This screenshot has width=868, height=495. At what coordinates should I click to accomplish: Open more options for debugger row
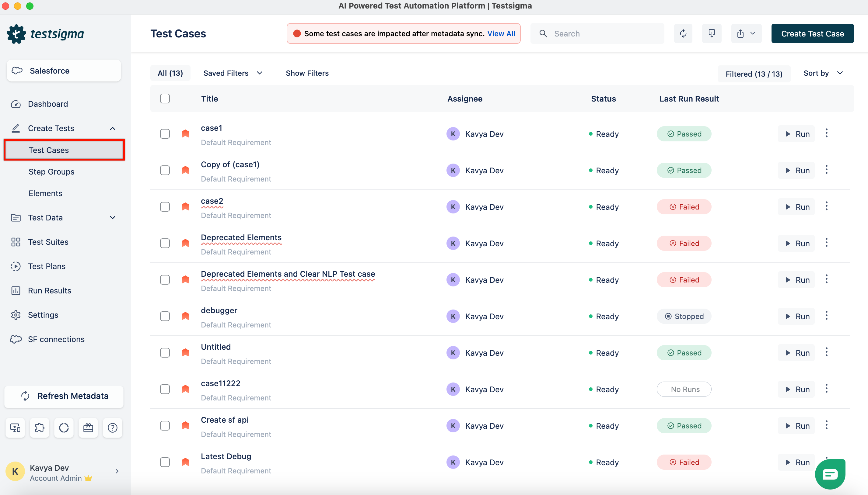[826, 316]
